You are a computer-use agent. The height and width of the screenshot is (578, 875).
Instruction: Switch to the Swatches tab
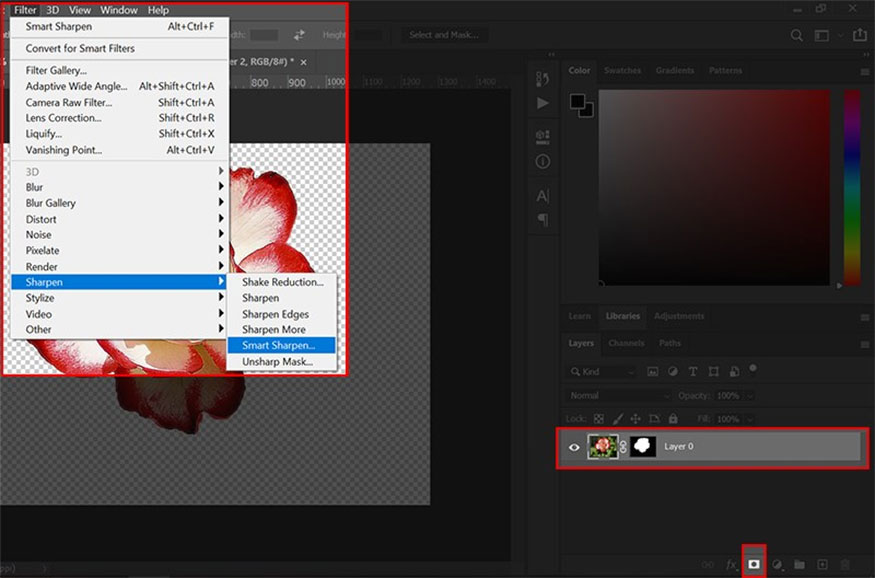click(x=622, y=70)
